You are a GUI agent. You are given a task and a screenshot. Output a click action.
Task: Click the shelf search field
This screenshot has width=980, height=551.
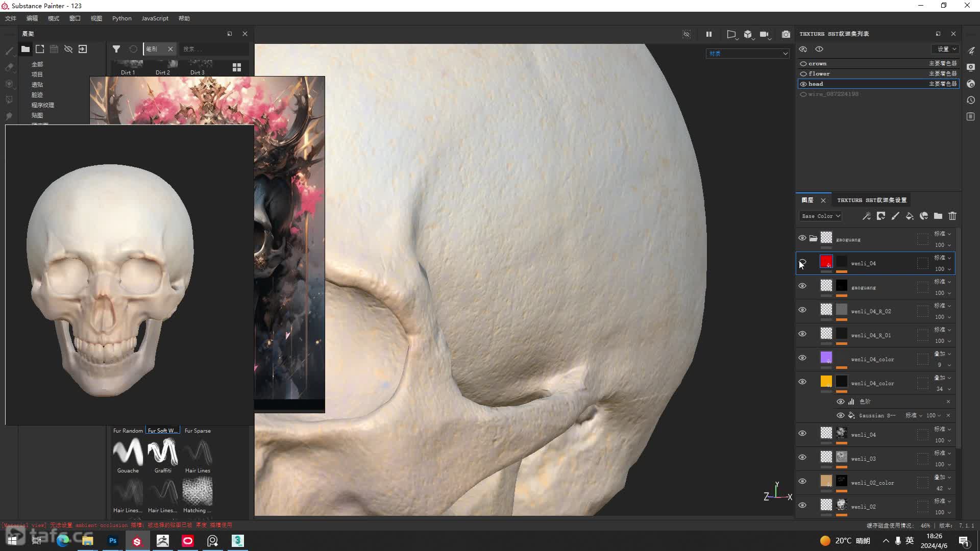[x=214, y=49]
